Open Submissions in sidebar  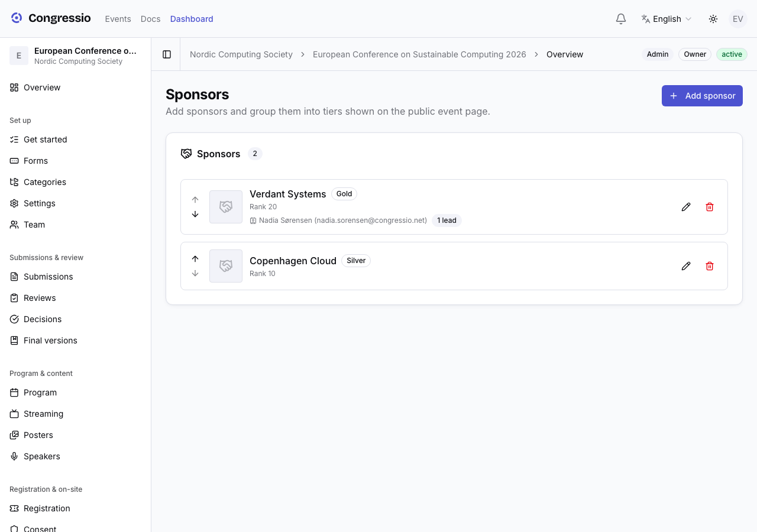[x=76, y=277]
